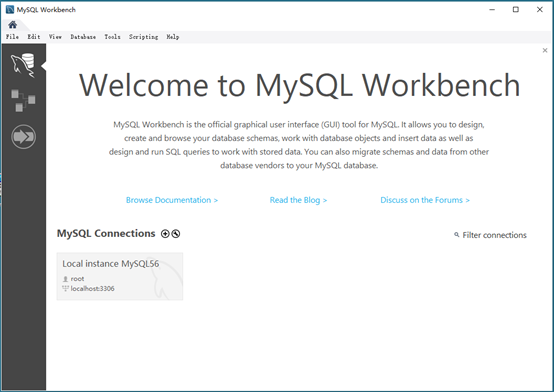Open the Tools menu
This screenshot has width=554, height=392.
click(112, 37)
